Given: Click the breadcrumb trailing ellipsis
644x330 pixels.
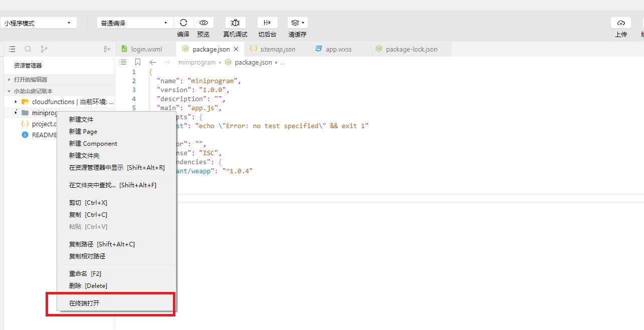Looking at the screenshot, I should [282, 63].
